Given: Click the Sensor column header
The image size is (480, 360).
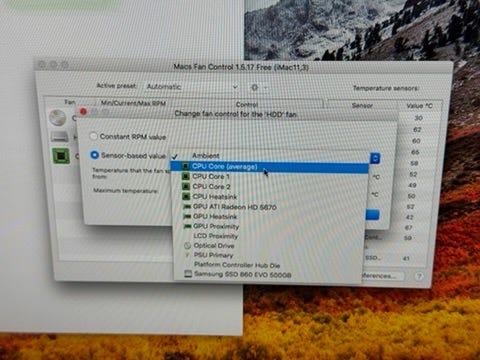Looking at the screenshot, I should [362, 105].
